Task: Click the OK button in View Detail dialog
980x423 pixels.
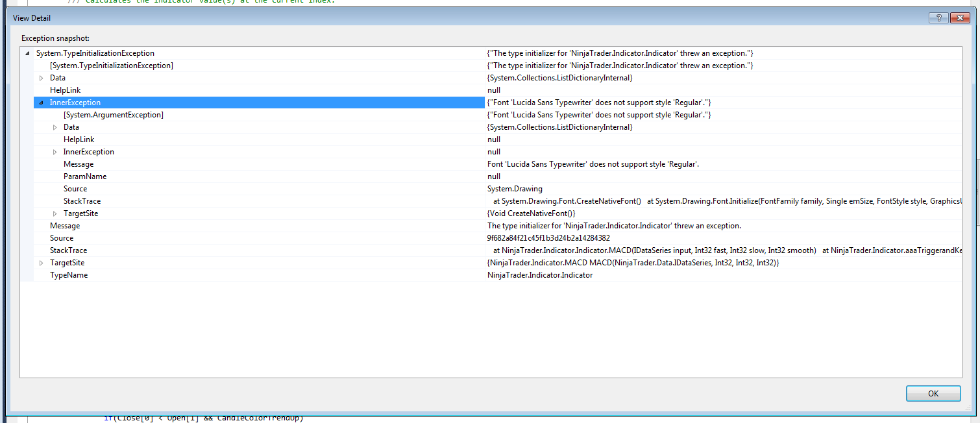Action: click(933, 393)
